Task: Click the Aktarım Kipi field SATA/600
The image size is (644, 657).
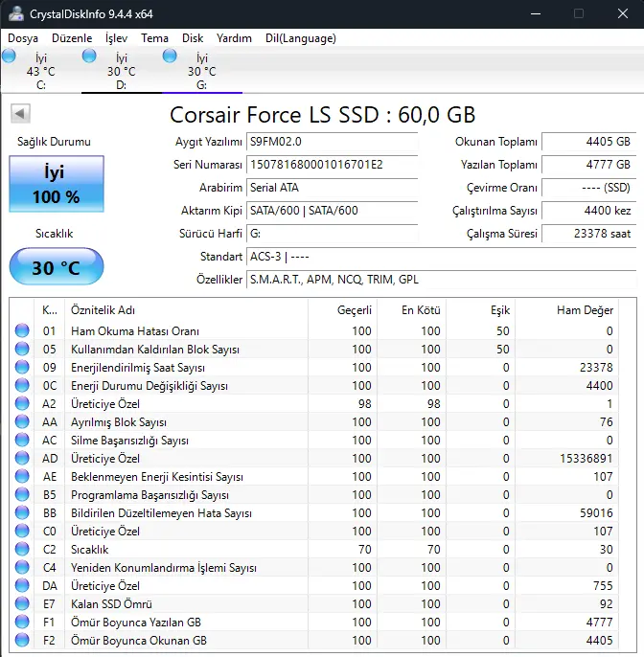Action: tap(332, 211)
